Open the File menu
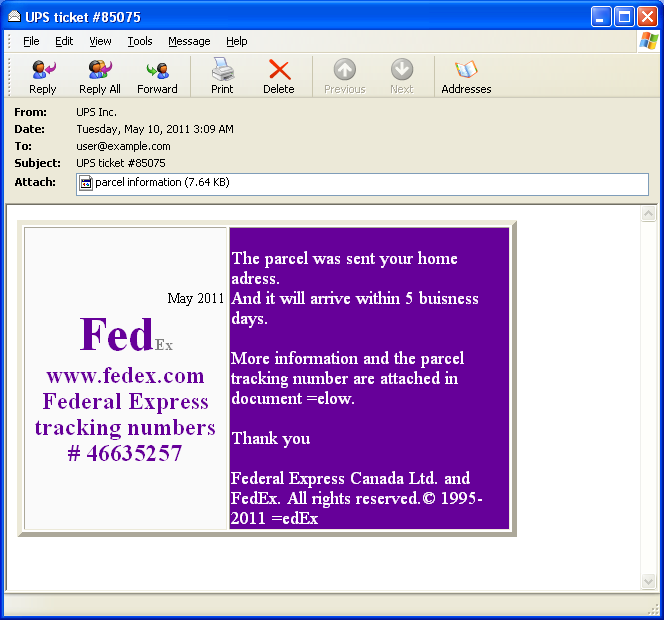Screen dimensions: 664x620 pyautogui.click(x=31, y=41)
